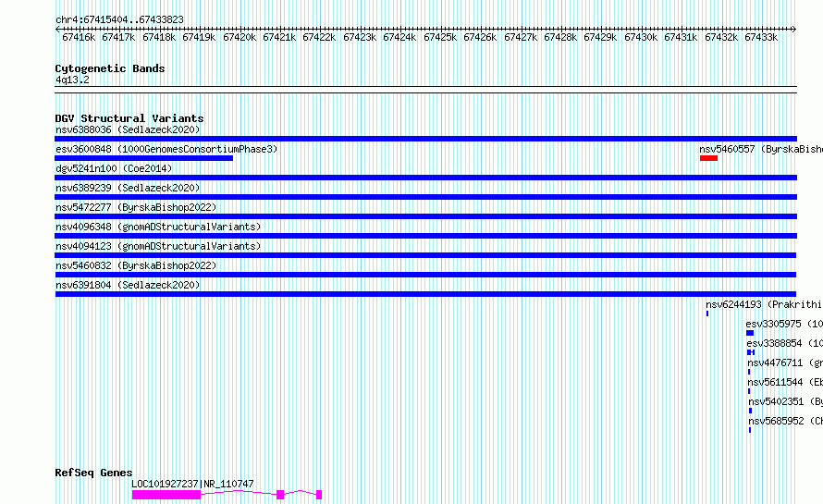823x504 pixels.
Task: Click the blue bar under nsv5472277
Action: 425,216
